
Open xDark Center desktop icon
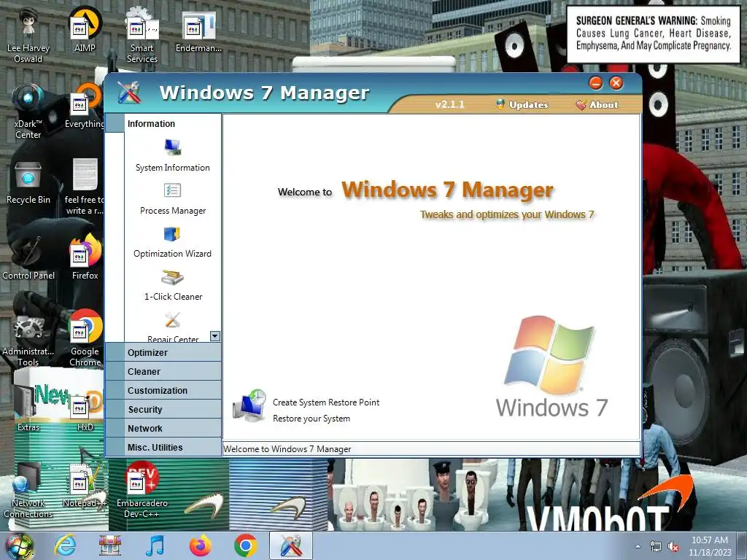tap(28, 99)
